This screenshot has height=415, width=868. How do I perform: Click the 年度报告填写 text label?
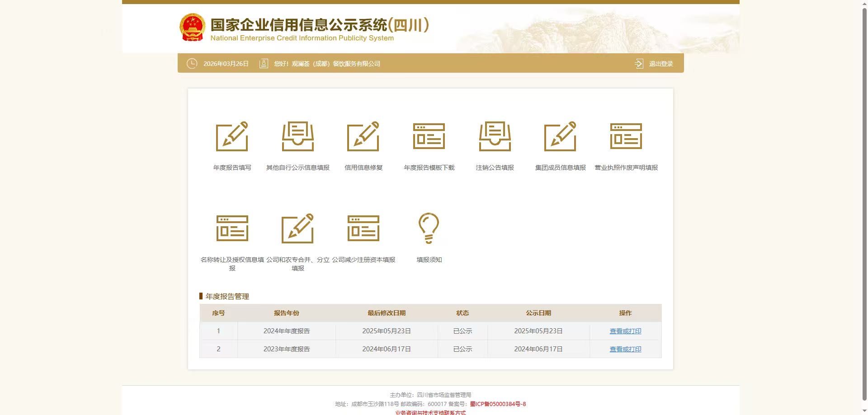tap(232, 168)
